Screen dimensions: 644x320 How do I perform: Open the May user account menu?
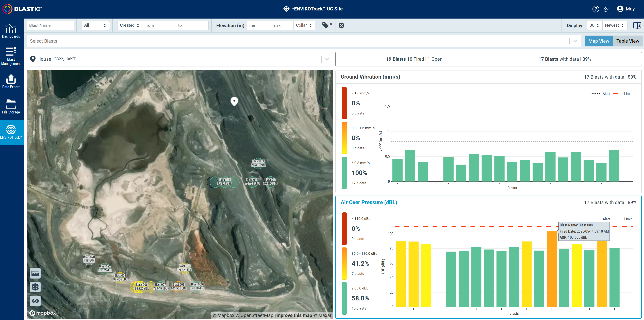pos(626,9)
